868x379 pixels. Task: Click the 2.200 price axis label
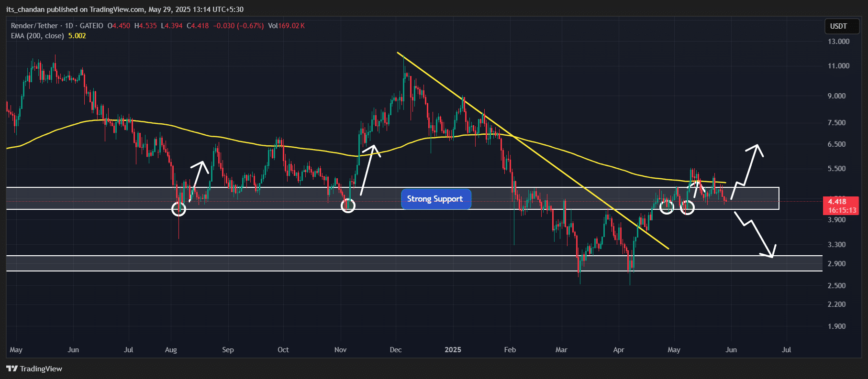click(x=836, y=304)
